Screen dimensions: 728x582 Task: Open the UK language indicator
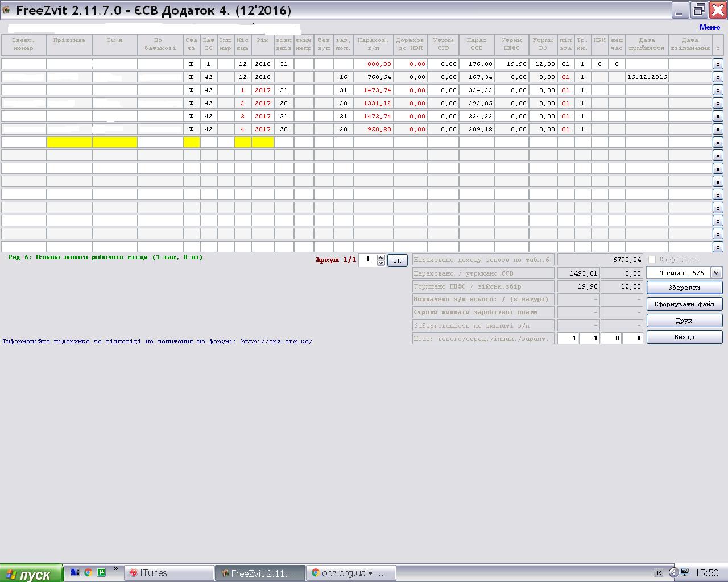click(x=658, y=573)
